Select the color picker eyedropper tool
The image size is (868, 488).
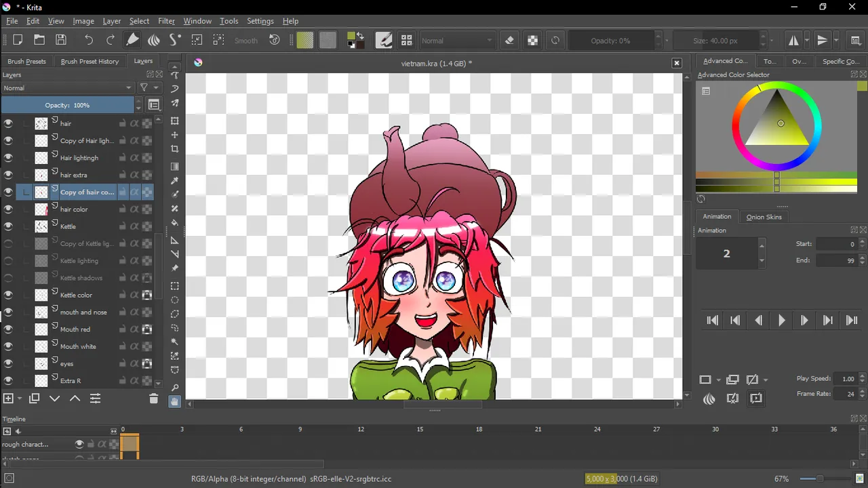(x=175, y=181)
